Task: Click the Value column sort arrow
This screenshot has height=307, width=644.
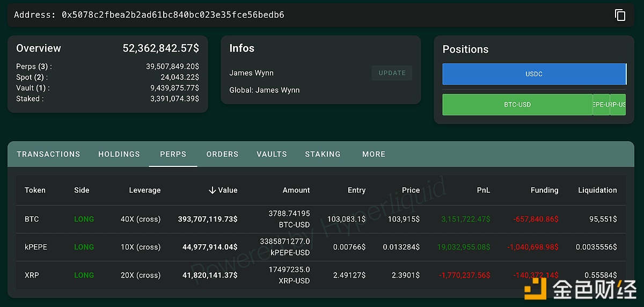Action: [213, 190]
